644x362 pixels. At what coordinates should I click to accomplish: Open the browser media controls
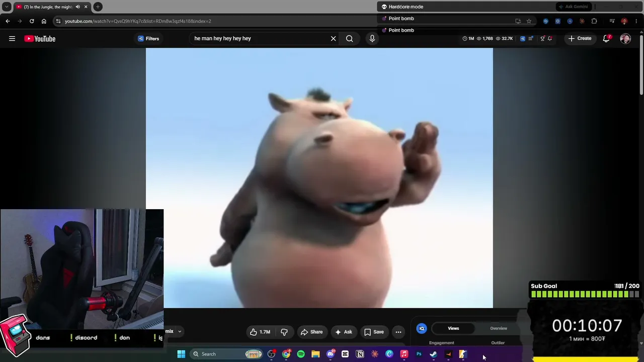[x=612, y=21]
